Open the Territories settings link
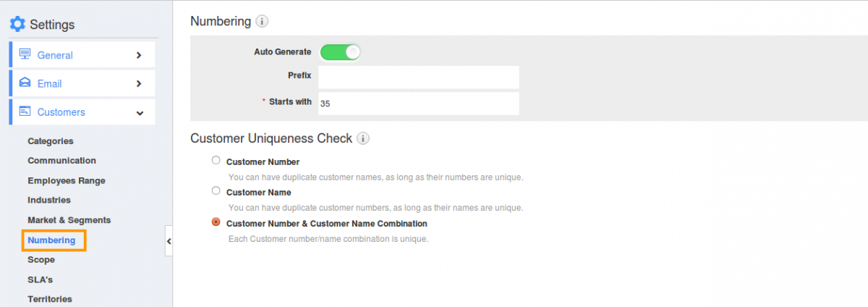Image resolution: width=868 pixels, height=307 pixels. pyautogui.click(x=50, y=299)
